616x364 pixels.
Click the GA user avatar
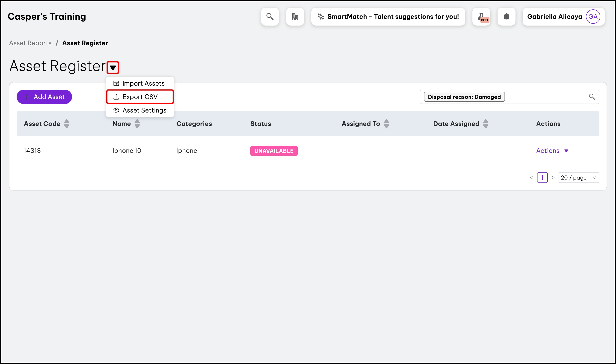pos(593,17)
